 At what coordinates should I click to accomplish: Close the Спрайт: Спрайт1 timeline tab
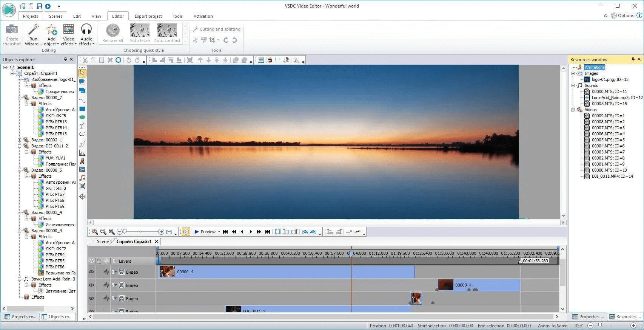pyautogui.click(x=157, y=241)
